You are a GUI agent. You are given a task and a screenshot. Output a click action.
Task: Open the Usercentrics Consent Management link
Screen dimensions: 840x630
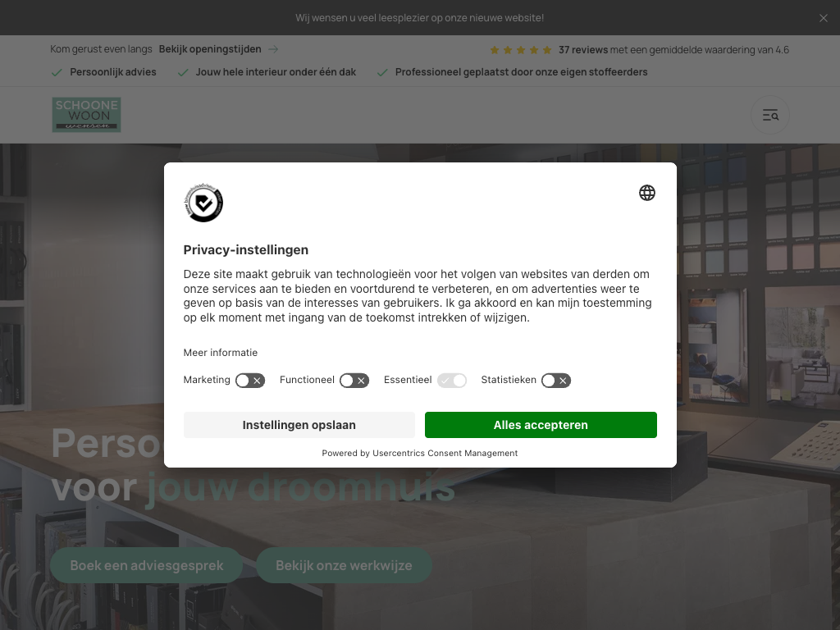click(x=445, y=453)
